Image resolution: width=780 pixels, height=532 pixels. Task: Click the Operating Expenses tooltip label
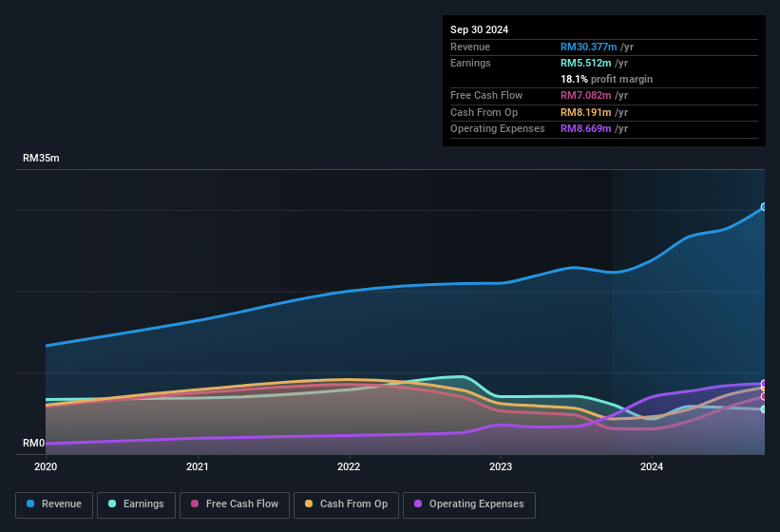point(498,129)
